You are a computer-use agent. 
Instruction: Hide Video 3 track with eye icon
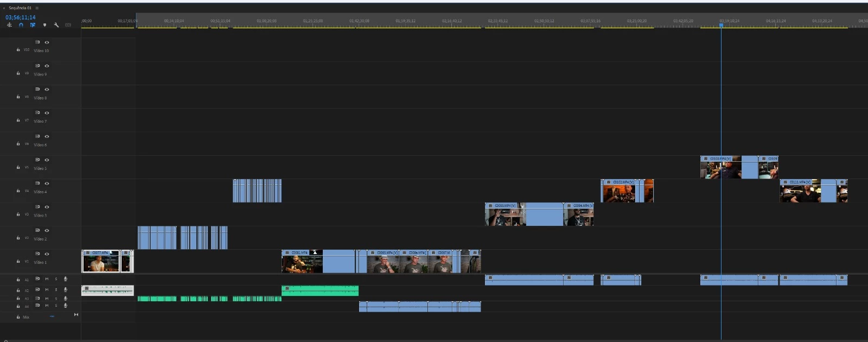[x=47, y=207]
